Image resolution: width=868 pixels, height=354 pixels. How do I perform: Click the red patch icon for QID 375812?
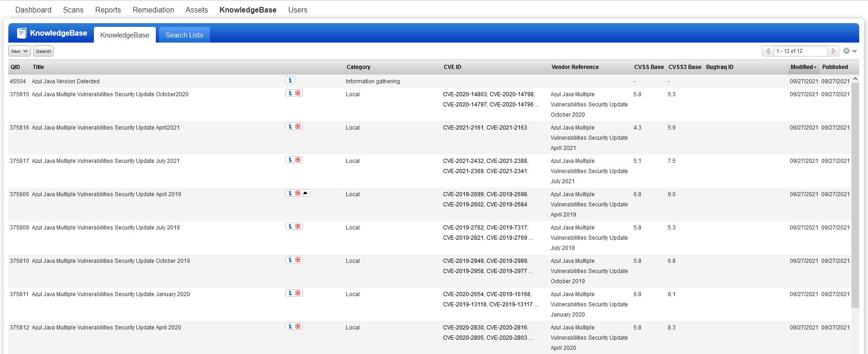click(x=298, y=327)
